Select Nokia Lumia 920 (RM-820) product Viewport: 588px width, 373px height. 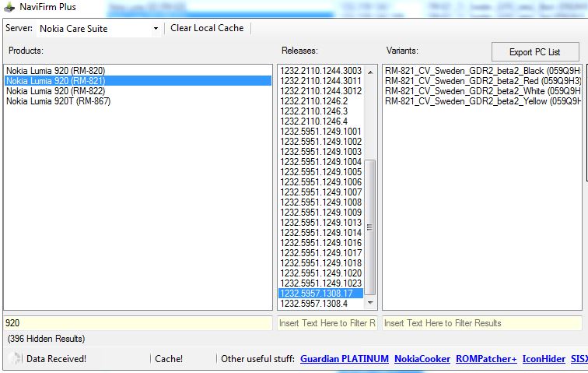tap(138, 71)
